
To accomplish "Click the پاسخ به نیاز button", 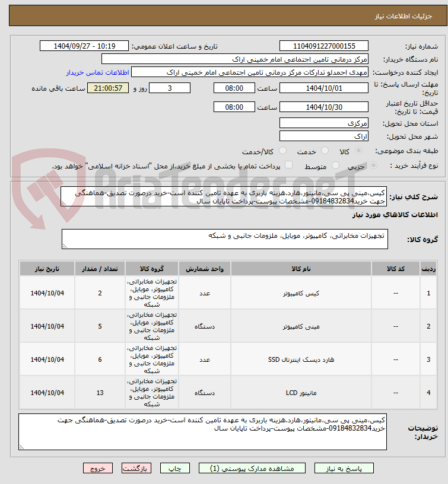I will coord(344,468).
